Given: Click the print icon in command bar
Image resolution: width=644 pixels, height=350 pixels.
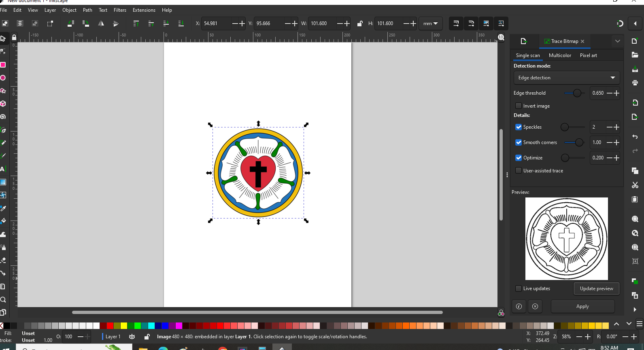Looking at the screenshot, I should pos(635,83).
